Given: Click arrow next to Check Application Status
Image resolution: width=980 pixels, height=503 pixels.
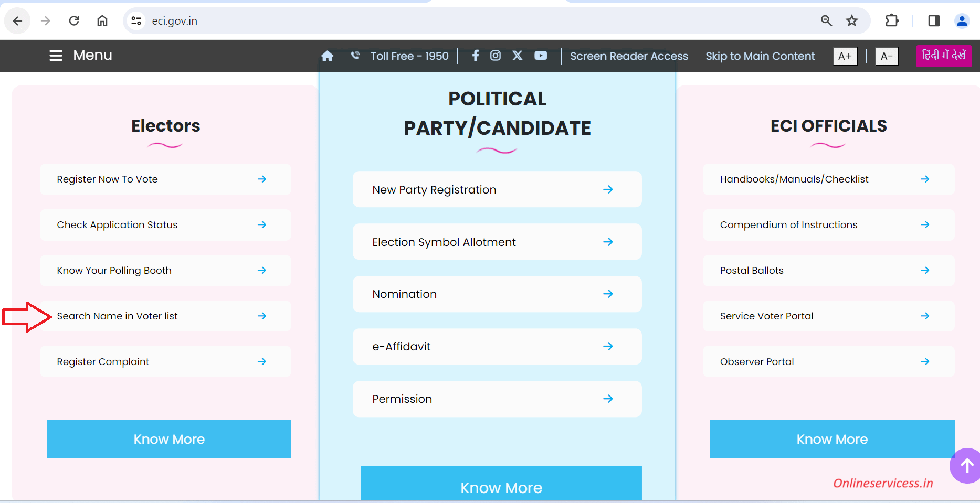Looking at the screenshot, I should 262,225.
